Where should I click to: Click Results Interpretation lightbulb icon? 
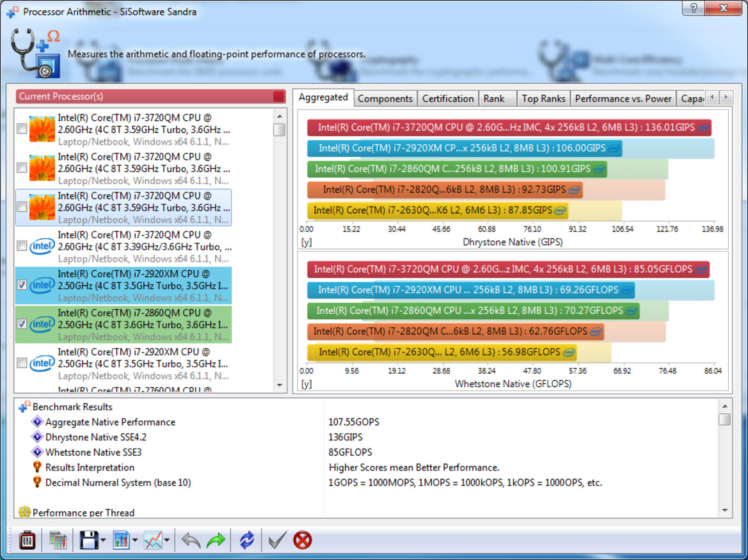click(x=36, y=467)
